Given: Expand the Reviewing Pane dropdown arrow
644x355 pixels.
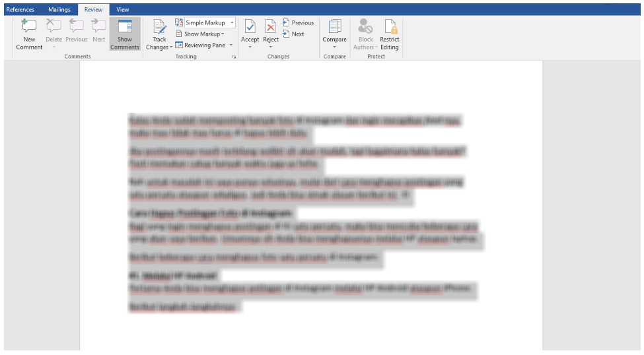Looking at the screenshot, I should [x=231, y=45].
